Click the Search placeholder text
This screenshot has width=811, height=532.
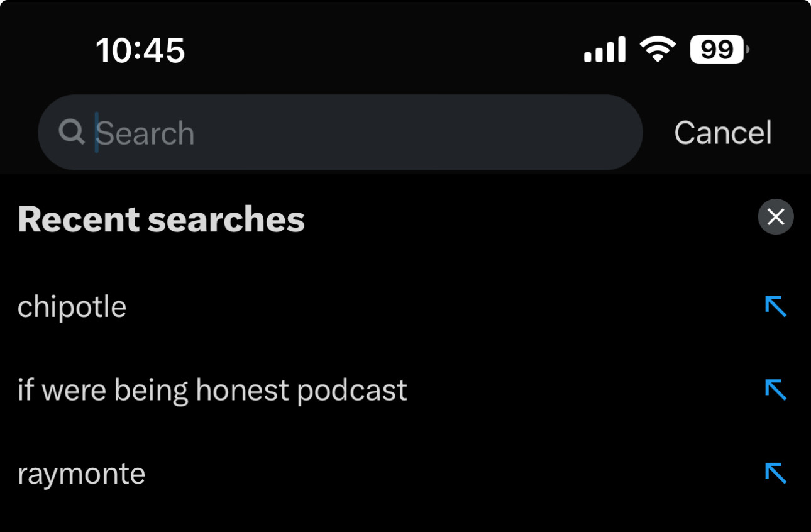(146, 133)
